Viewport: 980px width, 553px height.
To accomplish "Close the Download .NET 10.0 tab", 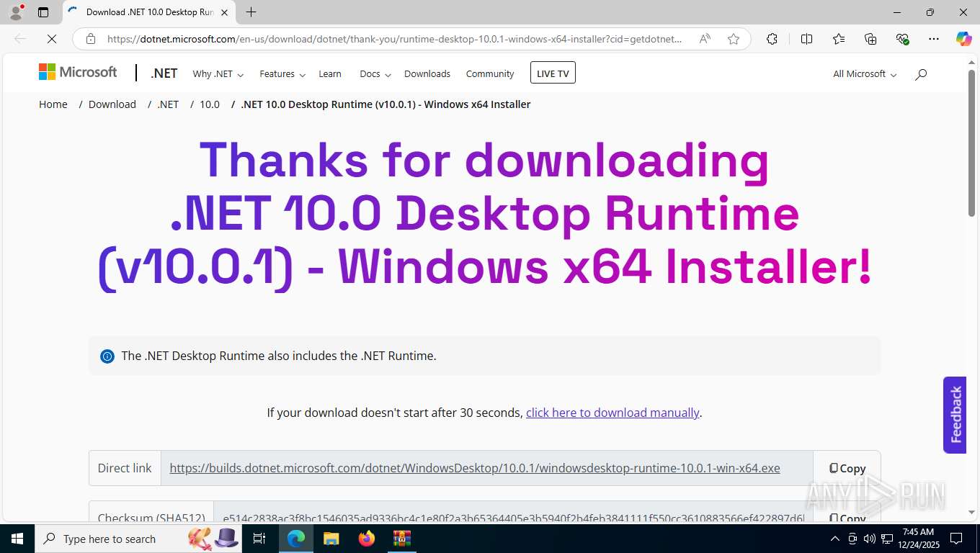I will [224, 12].
